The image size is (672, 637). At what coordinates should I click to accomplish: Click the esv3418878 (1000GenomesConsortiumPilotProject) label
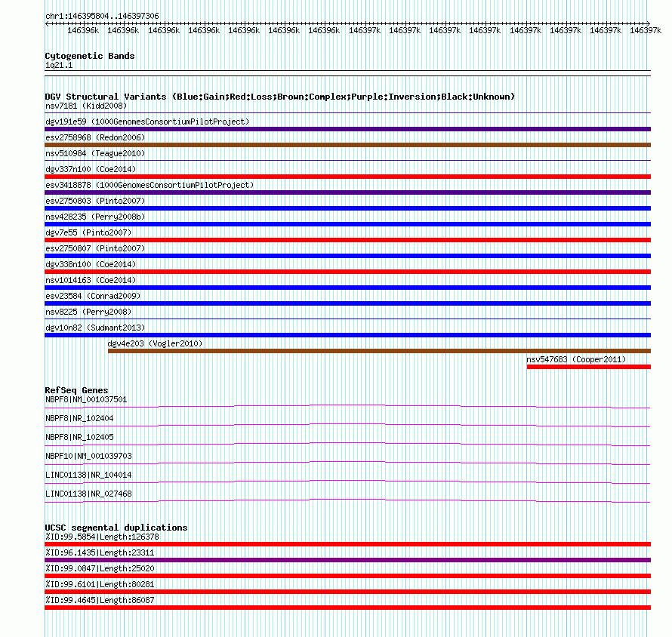coord(150,185)
